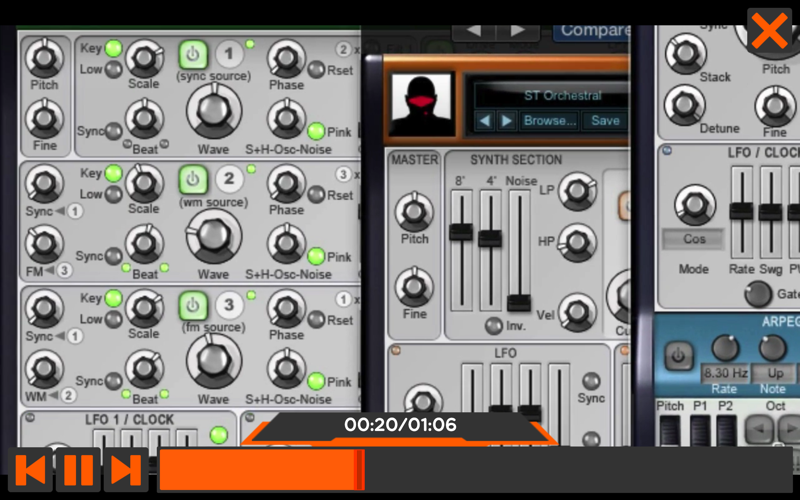Click the Sync knob of oscillator 2
Image resolution: width=800 pixels, height=500 pixels.
pos(44,183)
